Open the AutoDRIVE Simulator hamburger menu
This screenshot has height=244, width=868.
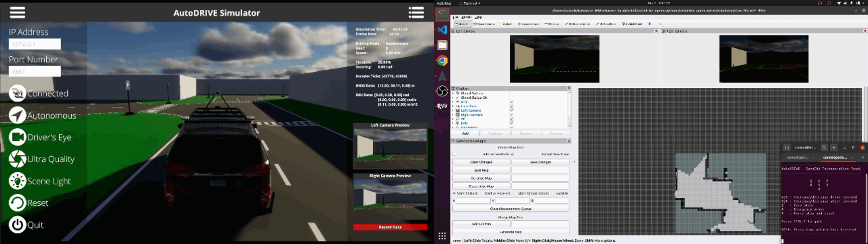(17, 13)
